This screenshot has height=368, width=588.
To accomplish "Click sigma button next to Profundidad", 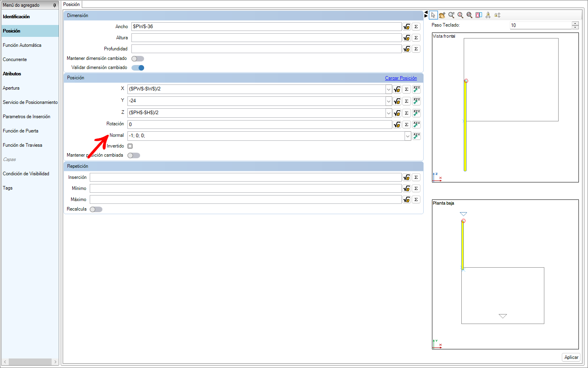I will (416, 49).
